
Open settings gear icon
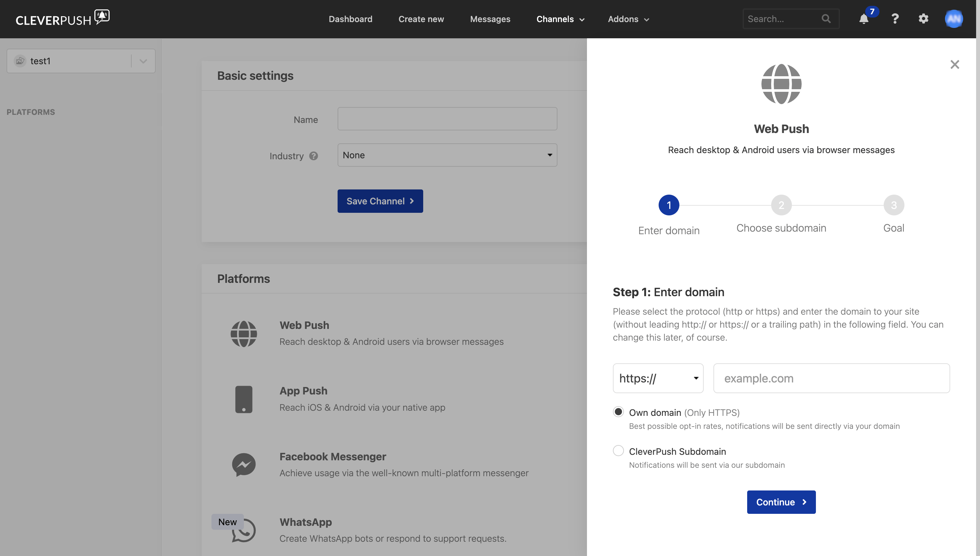pyautogui.click(x=923, y=19)
